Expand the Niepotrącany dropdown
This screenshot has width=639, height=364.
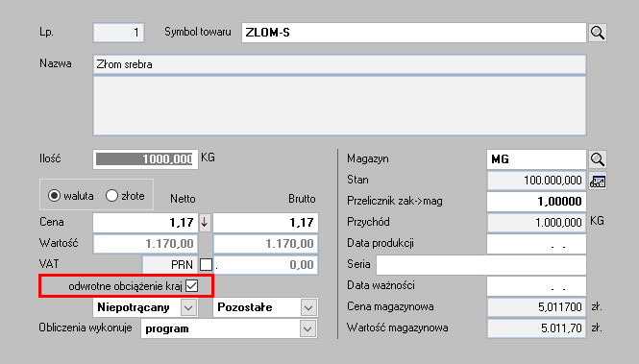pos(188,307)
